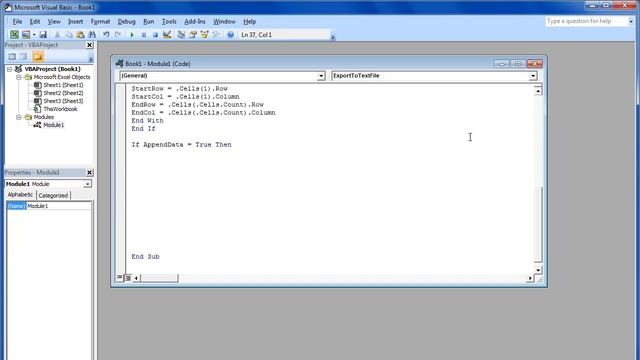Click the code window horizontal scrollbar thumb

click(159, 278)
